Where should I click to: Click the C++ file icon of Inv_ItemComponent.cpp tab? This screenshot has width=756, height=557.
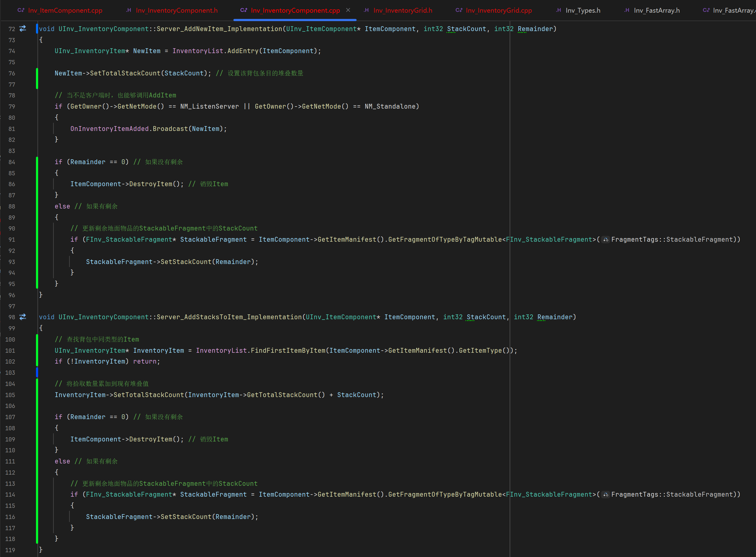[x=21, y=11]
